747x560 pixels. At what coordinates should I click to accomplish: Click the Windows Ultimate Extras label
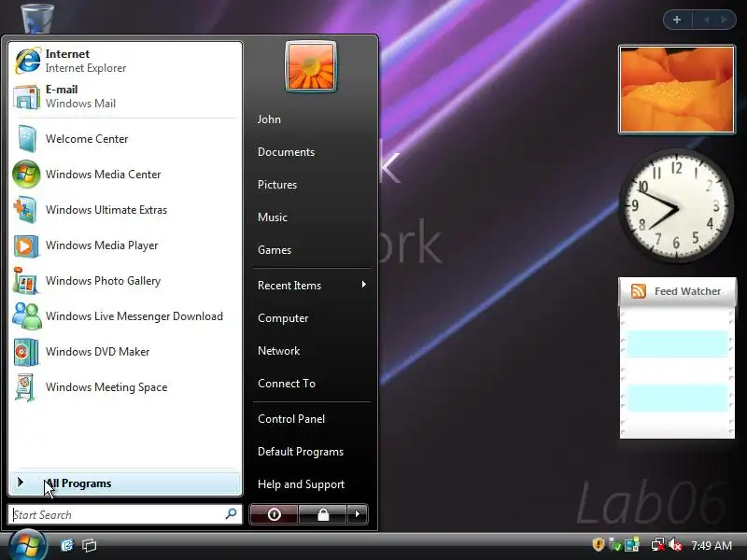coord(106,210)
